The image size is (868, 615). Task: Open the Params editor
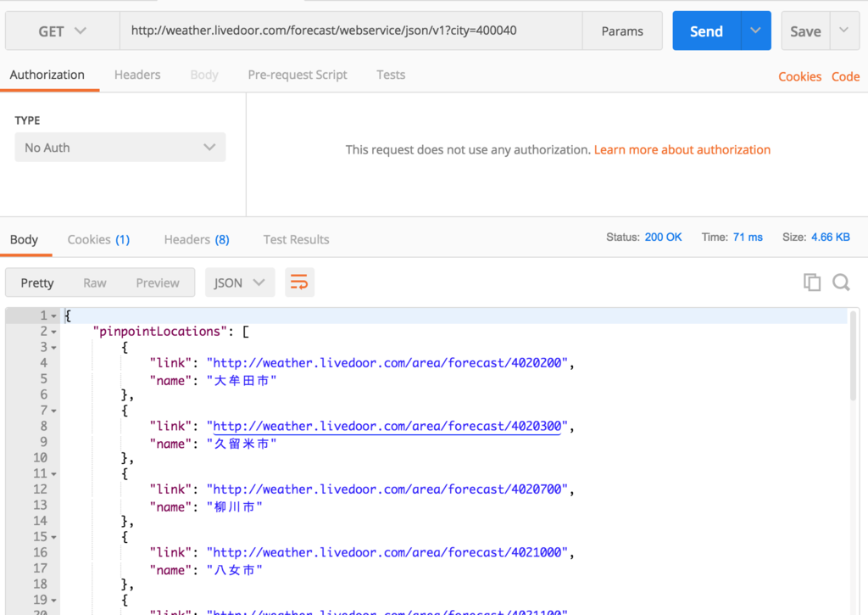point(622,31)
